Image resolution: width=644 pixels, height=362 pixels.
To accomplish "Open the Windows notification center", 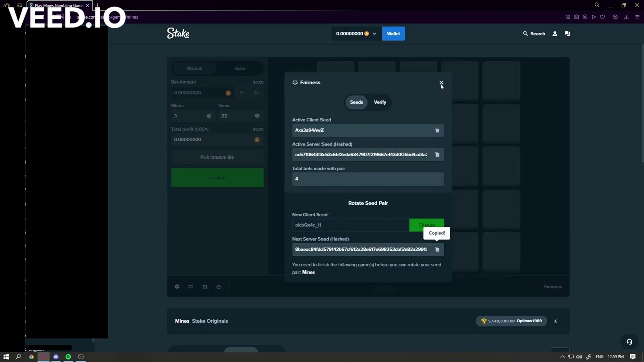I will 633,357.
